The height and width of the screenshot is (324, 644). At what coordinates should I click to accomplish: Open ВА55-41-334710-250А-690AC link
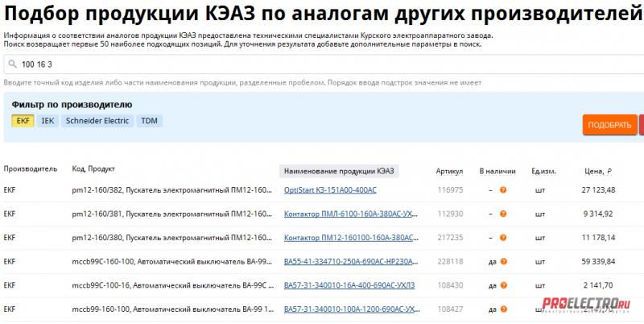pyautogui.click(x=351, y=261)
